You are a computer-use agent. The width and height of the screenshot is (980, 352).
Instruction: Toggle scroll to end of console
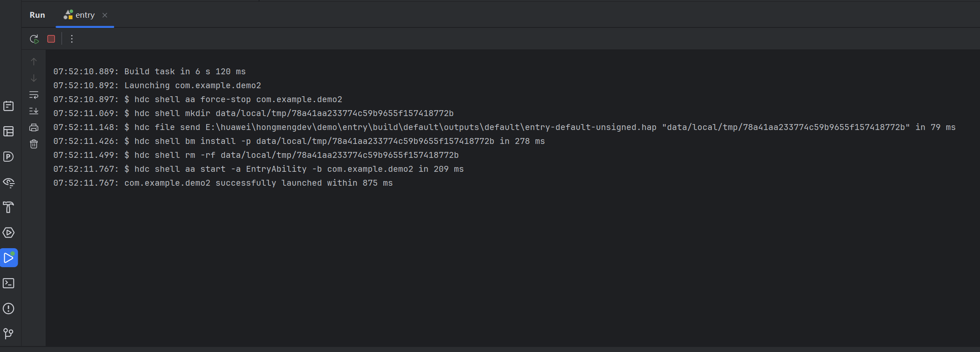tap(34, 111)
